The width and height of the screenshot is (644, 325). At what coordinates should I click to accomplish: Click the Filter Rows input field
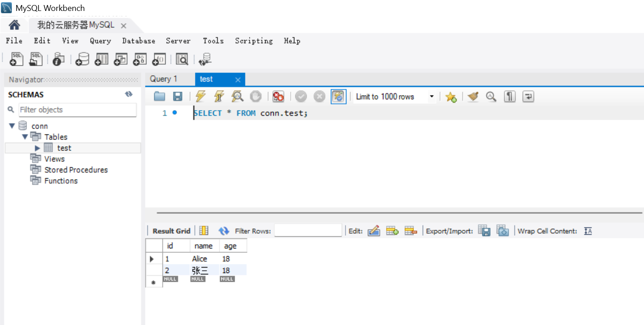(x=308, y=231)
